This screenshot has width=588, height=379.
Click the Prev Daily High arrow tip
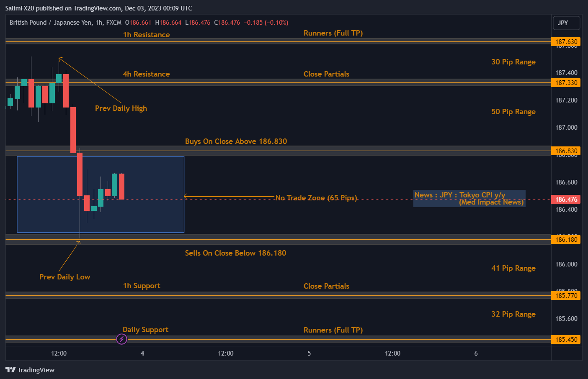pos(59,58)
